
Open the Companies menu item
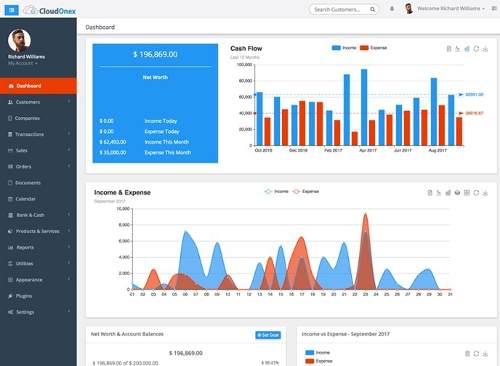38,118
